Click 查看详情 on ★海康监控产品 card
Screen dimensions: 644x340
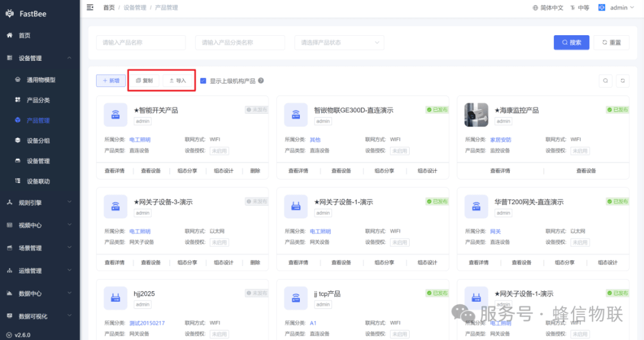(500, 171)
